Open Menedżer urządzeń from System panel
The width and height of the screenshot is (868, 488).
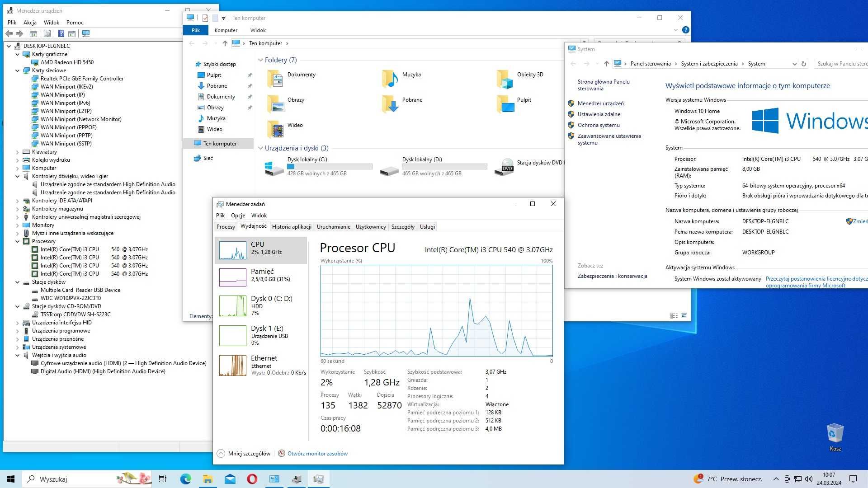(x=600, y=103)
